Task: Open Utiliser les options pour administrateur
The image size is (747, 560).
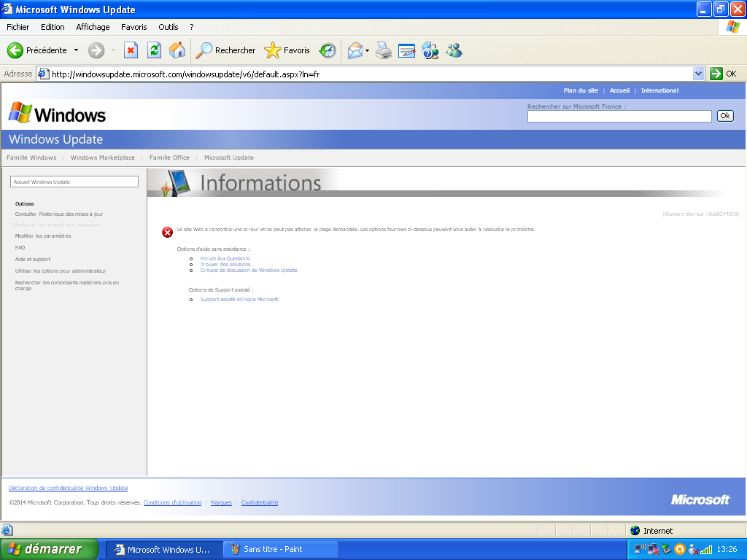Action: pyautogui.click(x=61, y=271)
